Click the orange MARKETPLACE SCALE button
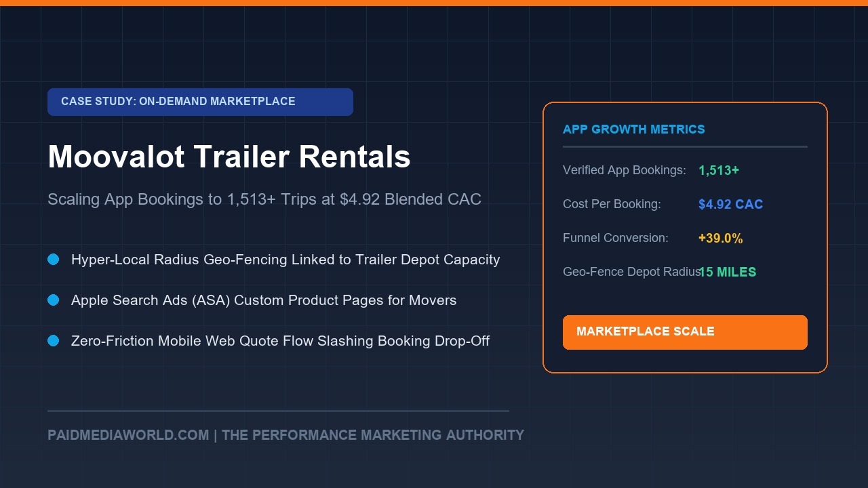 pyautogui.click(x=685, y=332)
